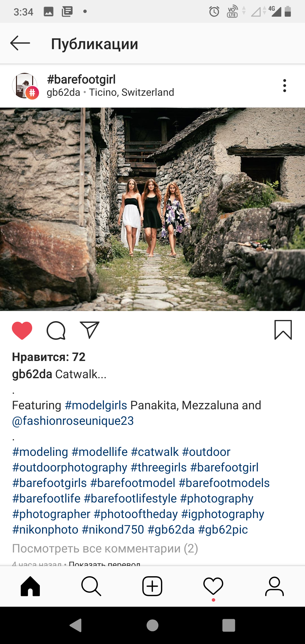
Task: Tap the back arrow next to Публикации
Action: click(20, 43)
